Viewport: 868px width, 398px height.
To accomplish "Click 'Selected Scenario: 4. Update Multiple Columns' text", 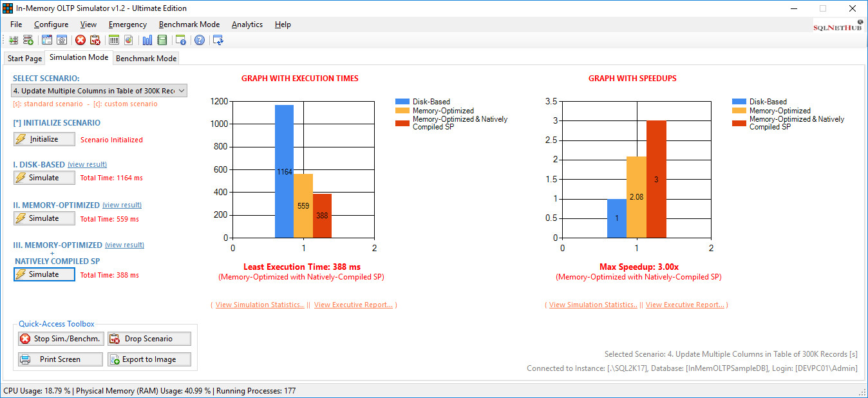I will [x=731, y=354].
